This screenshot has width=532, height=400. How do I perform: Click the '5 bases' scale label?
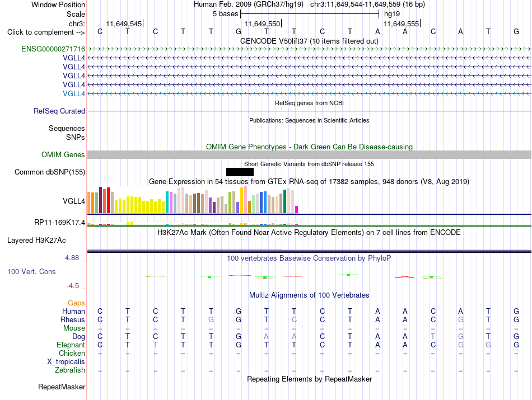225,14
